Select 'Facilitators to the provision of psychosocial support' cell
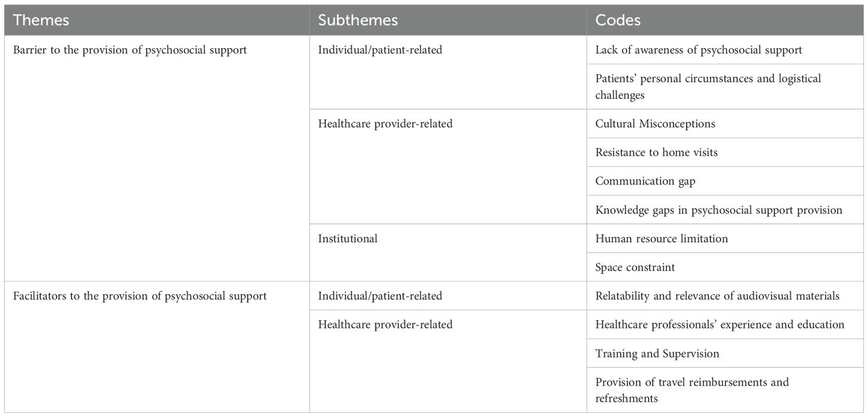This screenshot has height=417, width=868. pos(140,296)
